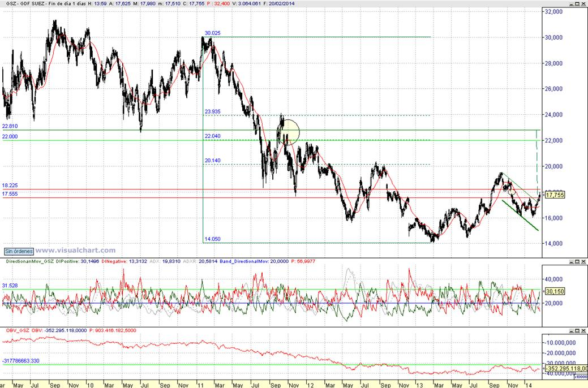Click the 22.810 horizontal line label
Image resolution: width=588 pixels, height=388 pixels.
click(x=10, y=126)
